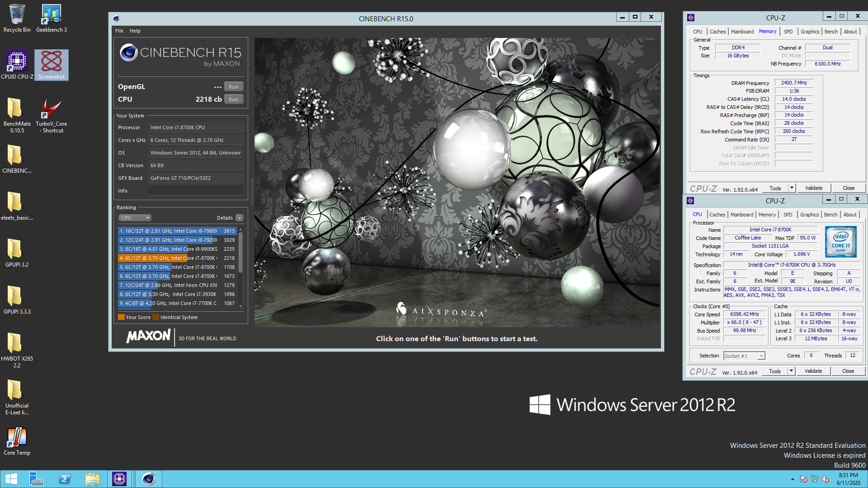Open the HWBOT X265 2.2 folder
Image resolution: width=868 pixels, height=488 pixels.
(17, 350)
